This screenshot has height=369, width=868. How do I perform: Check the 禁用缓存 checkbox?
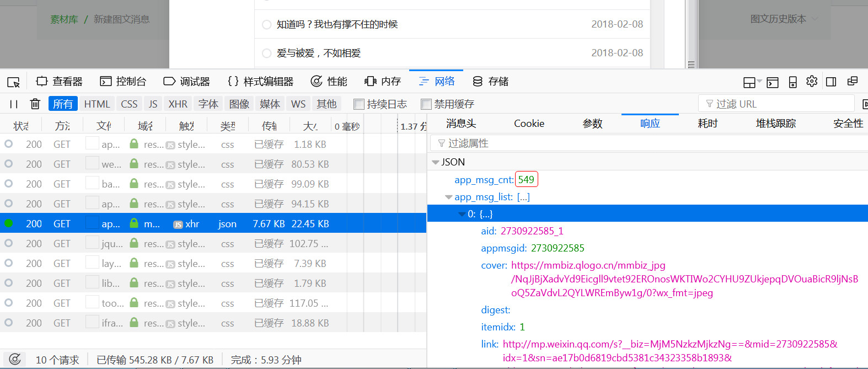(x=426, y=104)
